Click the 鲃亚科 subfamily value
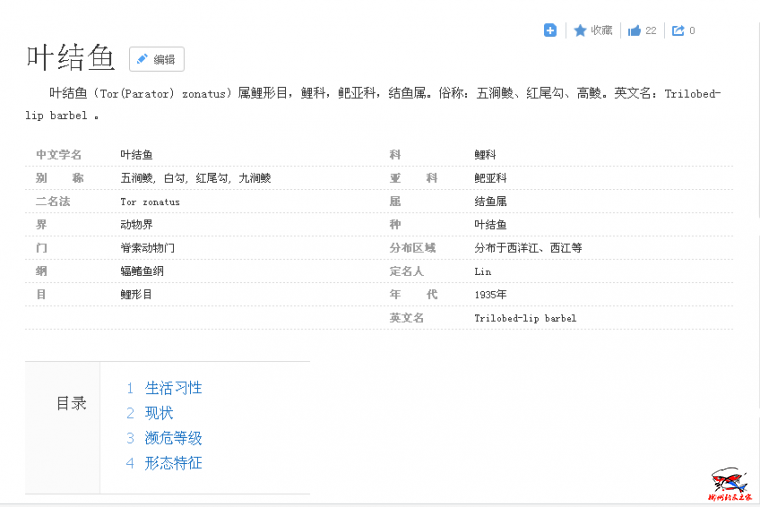The image size is (760, 507). click(x=490, y=178)
